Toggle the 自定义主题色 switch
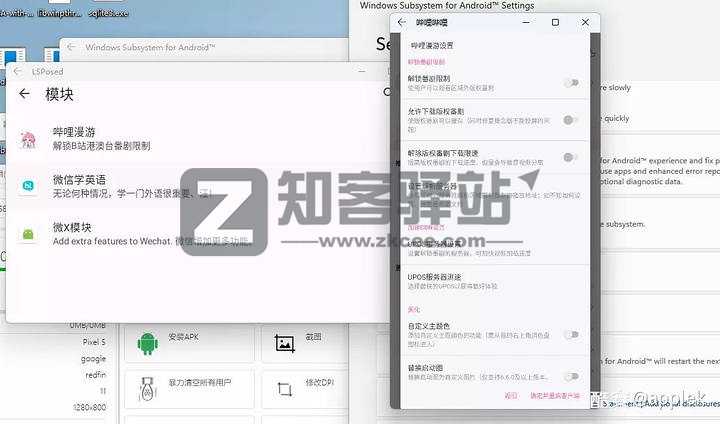720x424 pixels. (571, 334)
